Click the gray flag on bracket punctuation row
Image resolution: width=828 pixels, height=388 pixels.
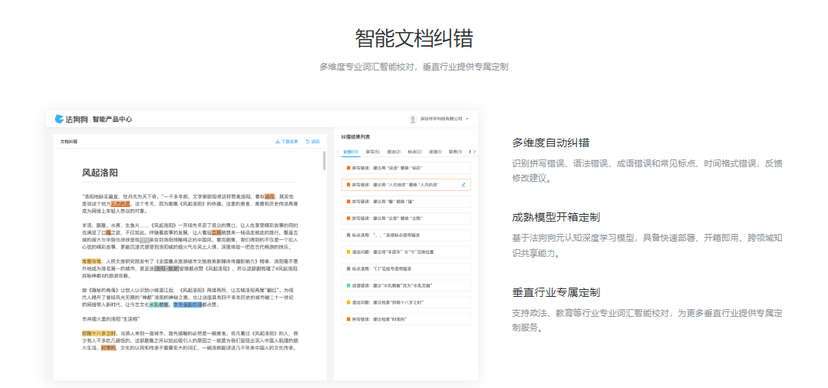(348, 269)
